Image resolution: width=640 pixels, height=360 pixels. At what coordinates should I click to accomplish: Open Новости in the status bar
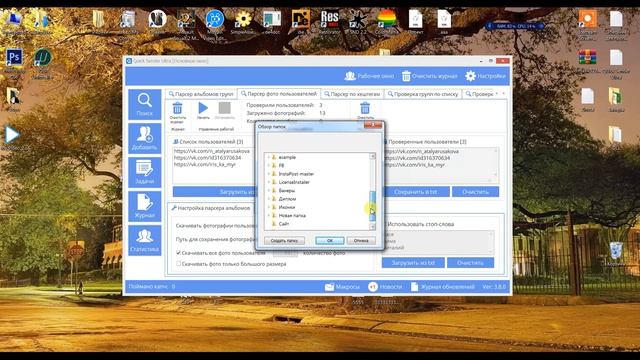385,287
